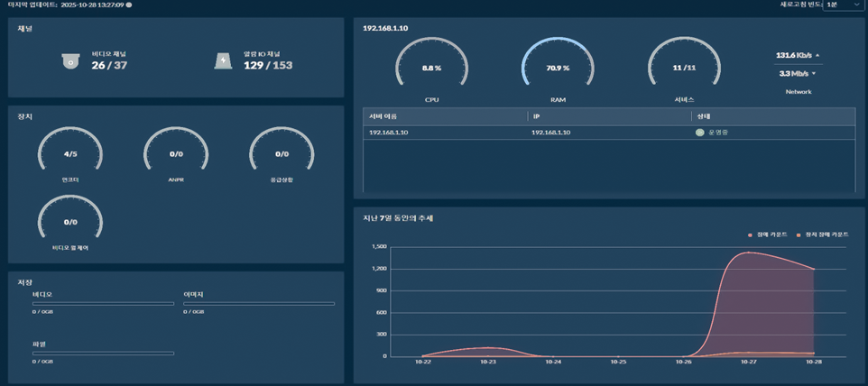Click the 10-27 peak on the trend chart

[748, 253]
